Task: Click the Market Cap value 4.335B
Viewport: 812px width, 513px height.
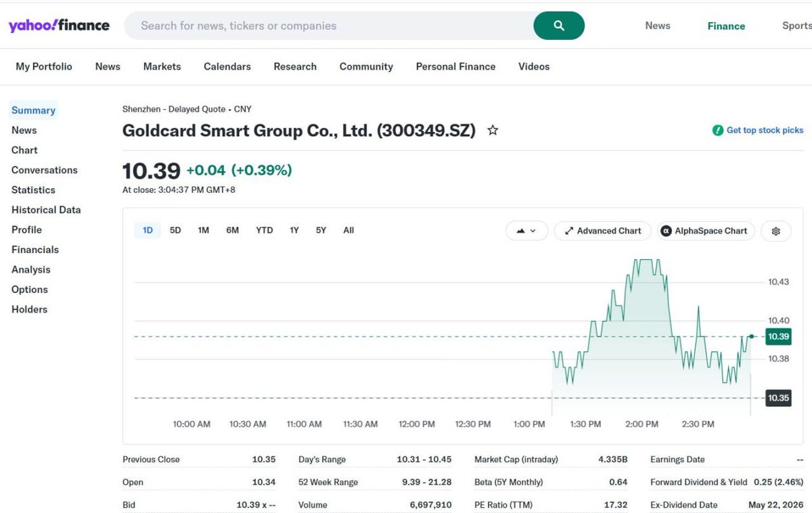Action: coord(613,460)
